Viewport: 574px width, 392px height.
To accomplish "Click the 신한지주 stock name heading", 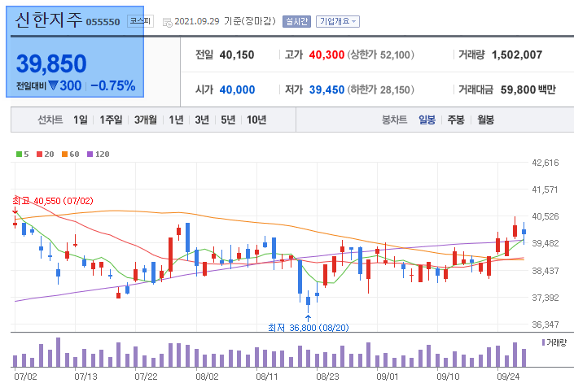I will (48, 20).
